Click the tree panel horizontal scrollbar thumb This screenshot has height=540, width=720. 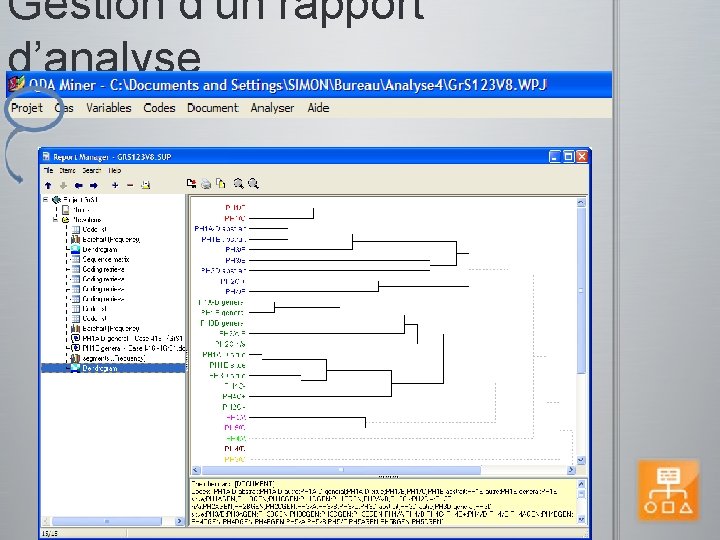(x=107, y=521)
